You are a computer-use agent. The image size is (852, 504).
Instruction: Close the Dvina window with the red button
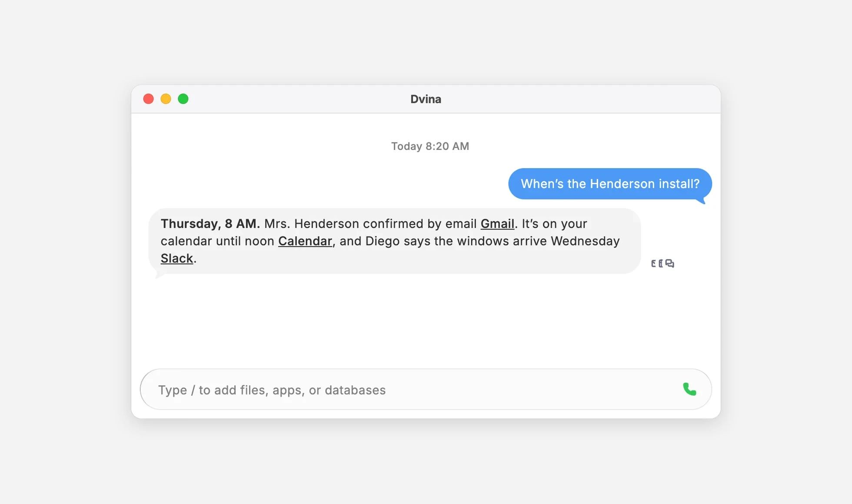(x=149, y=99)
